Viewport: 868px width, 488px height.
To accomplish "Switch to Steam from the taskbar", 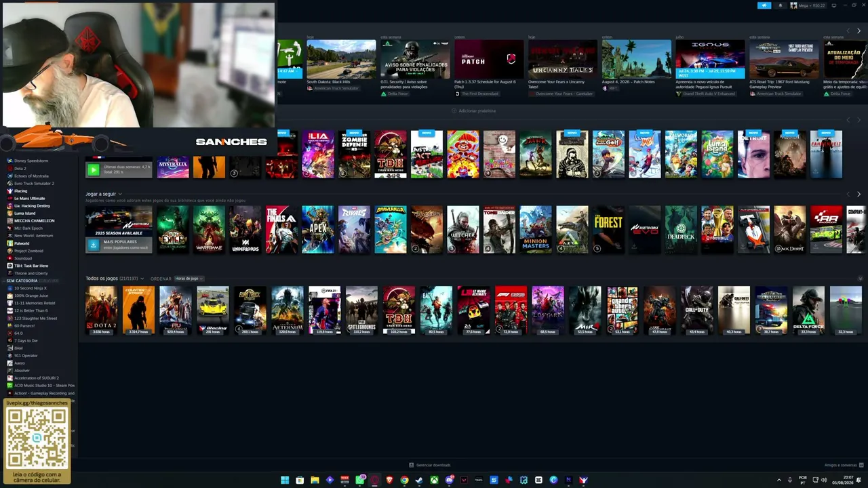I will (419, 480).
